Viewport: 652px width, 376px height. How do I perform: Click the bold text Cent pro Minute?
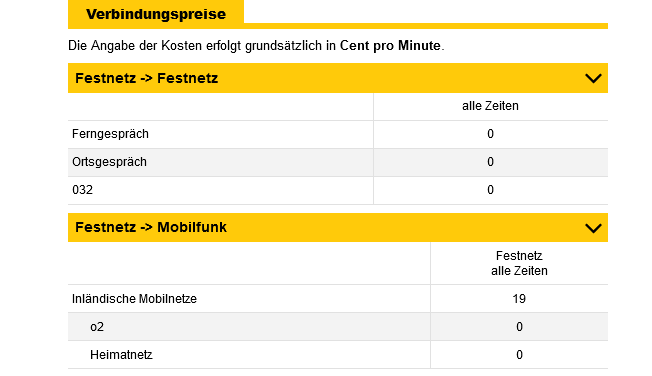click(x=390, y=45)
